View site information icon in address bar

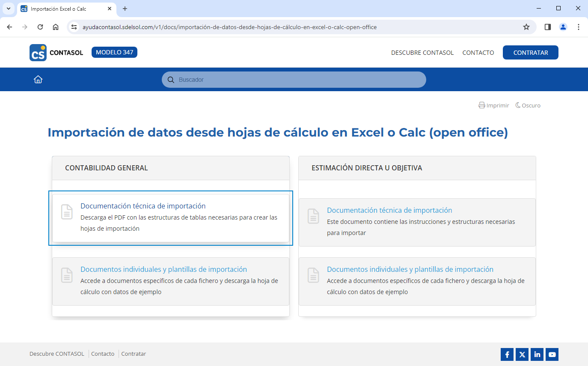click(x=74, y=27)
